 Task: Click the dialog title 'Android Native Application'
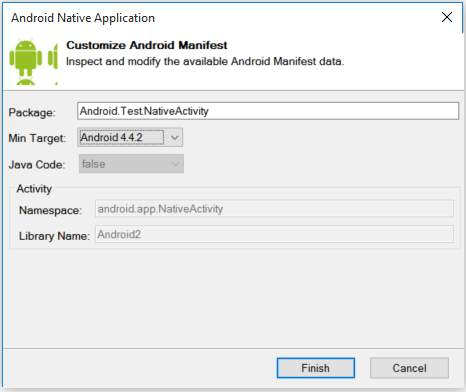coord(83,18)
